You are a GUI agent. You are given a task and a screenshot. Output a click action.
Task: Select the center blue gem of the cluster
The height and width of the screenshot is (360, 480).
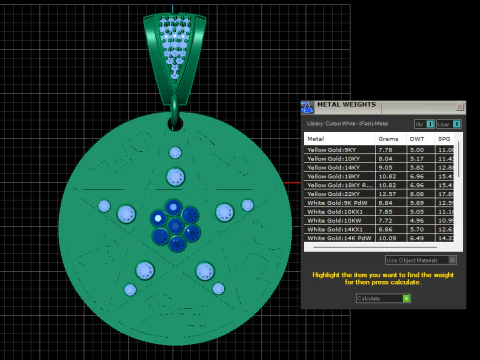tap(175, 226)
